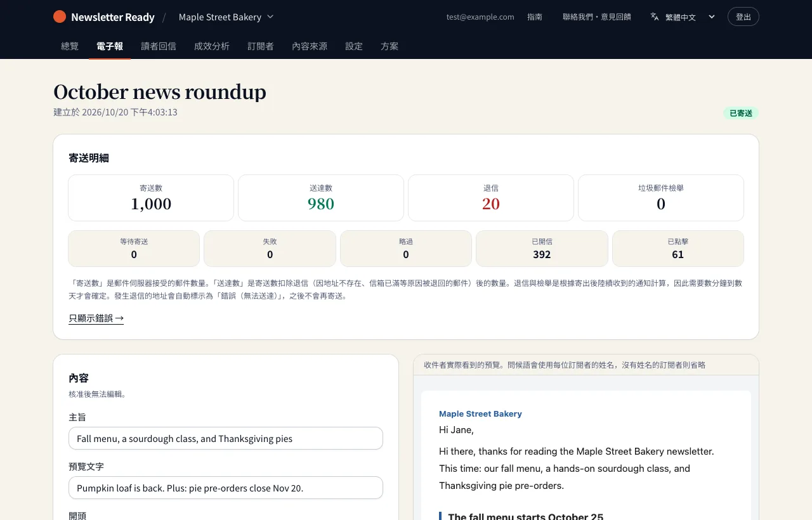Click the 寄送明細 section heading
Screen dimensions: 812x520
click(x=89, y=158)
